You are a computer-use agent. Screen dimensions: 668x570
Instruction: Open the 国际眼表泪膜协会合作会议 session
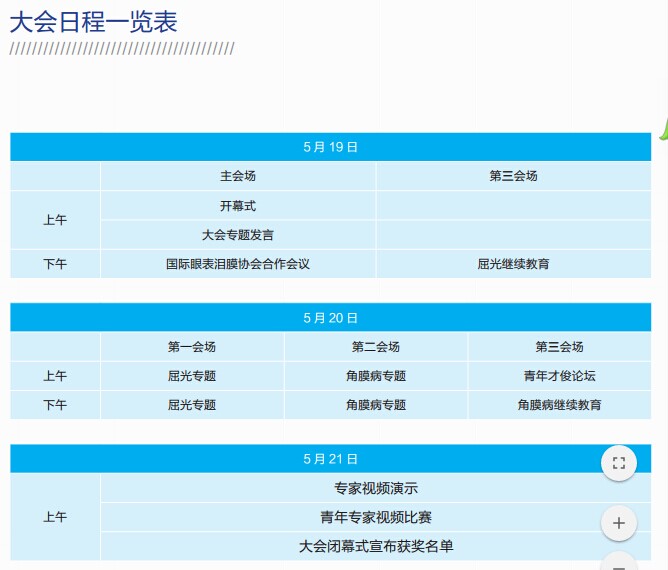tap(238, 265)
